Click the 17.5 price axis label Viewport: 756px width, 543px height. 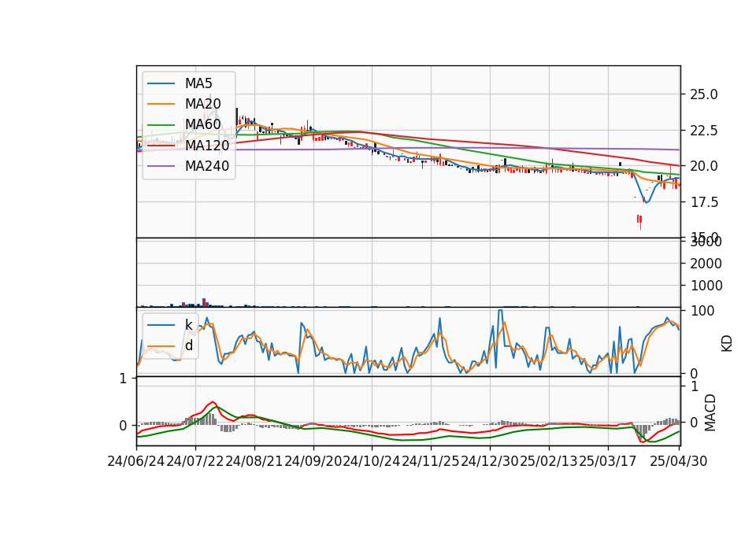[x=703, y=202]
